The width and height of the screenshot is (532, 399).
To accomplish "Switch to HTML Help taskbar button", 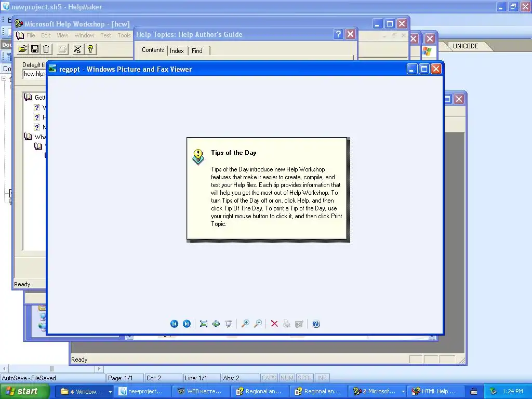I will coord(436,392).
